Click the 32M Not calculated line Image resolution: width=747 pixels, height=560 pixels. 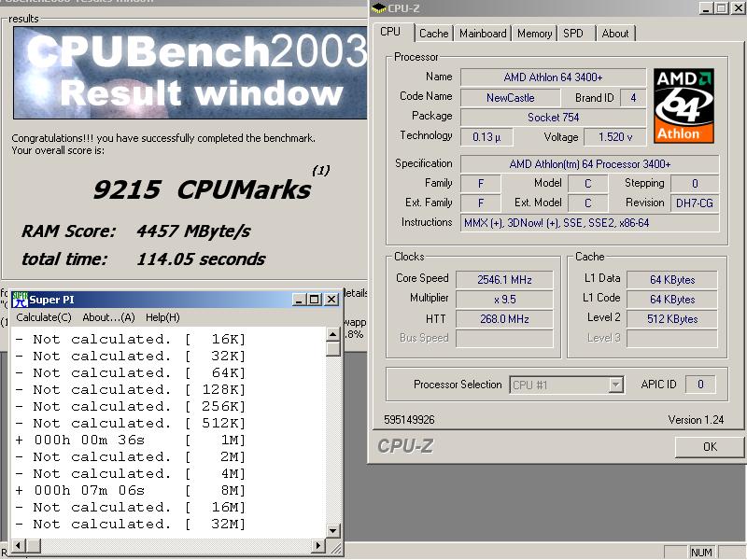point(130,524)
